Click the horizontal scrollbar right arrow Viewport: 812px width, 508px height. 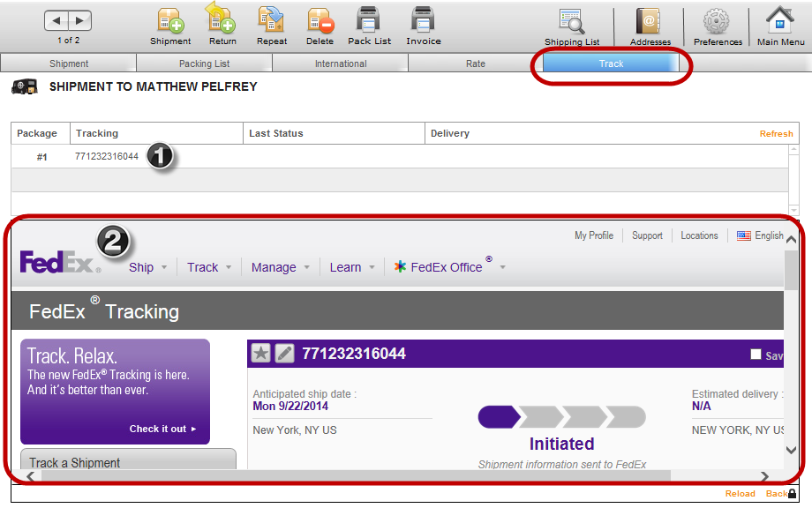click(764, 476)
